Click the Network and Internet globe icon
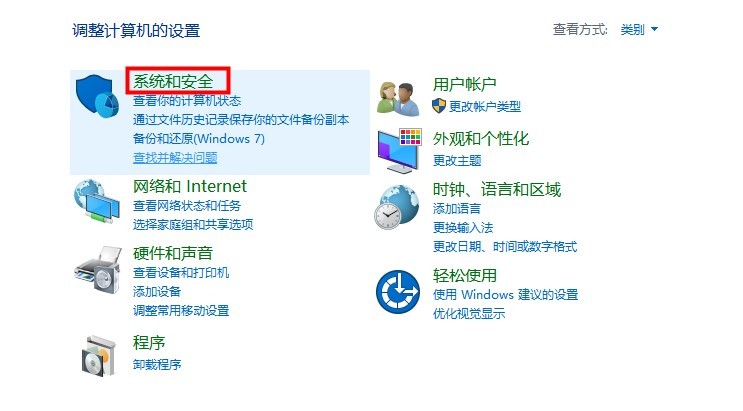Image resolution: width=743 pixels, height=411 pixels. point(97,201)
